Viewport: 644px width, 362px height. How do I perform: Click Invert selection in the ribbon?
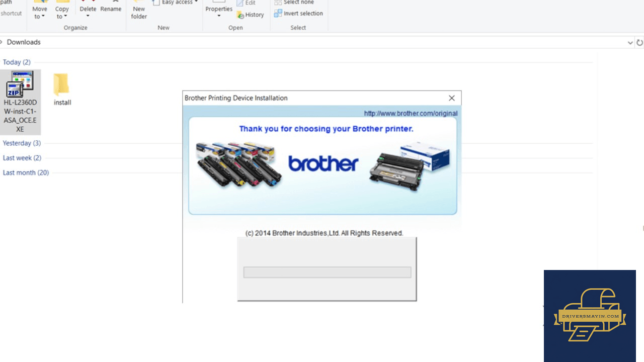click(x=298, y=14)
